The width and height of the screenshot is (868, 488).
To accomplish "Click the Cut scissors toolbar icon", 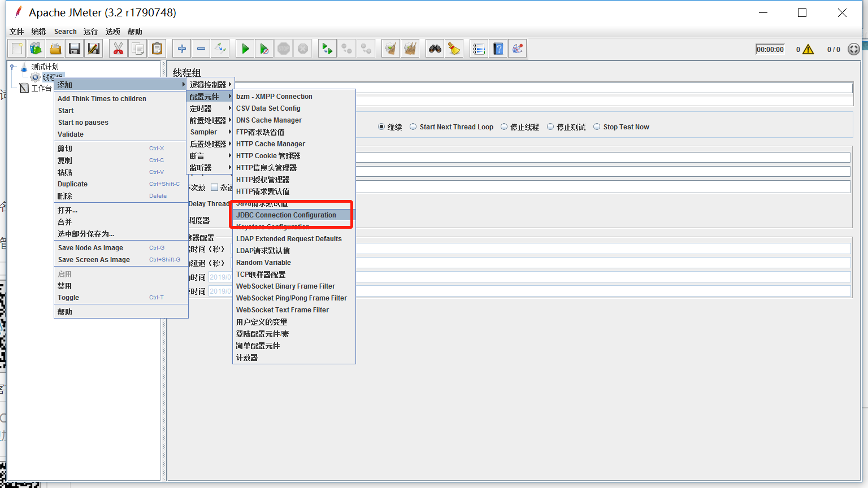I will coord(118,49).
